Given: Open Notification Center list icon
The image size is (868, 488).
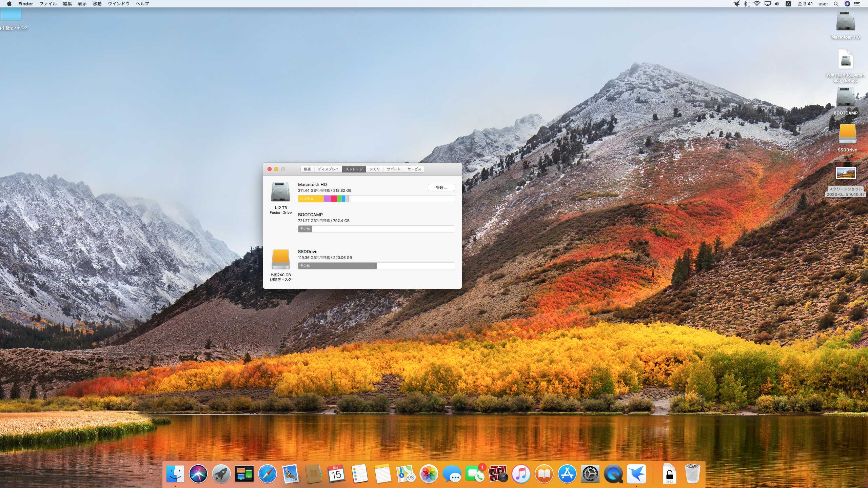Looking at the screenshot, I should coord(857,4).
